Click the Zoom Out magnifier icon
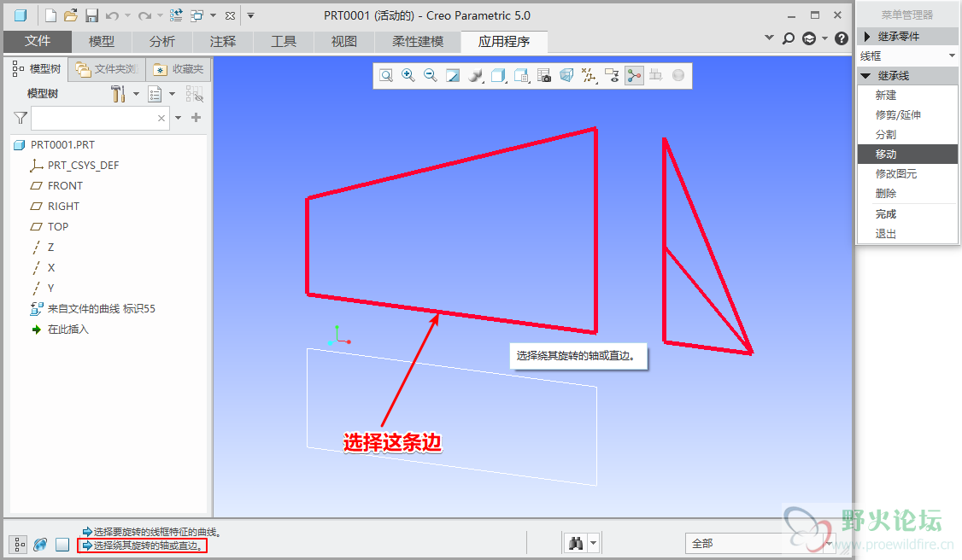Viewport: 962px width, 560px height. tap(430, 75)
